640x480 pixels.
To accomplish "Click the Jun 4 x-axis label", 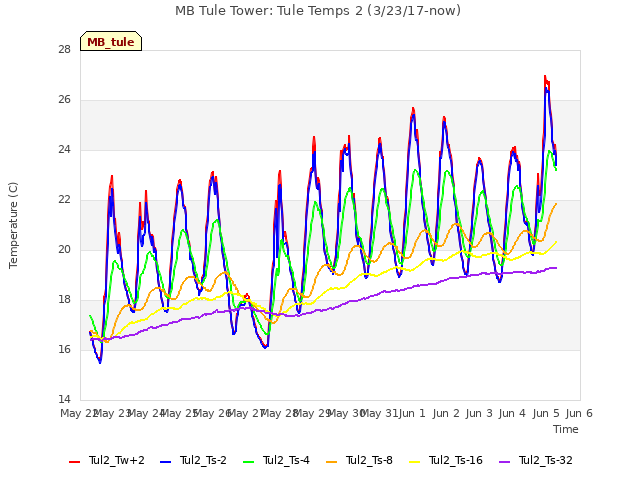I will [512, 413].
